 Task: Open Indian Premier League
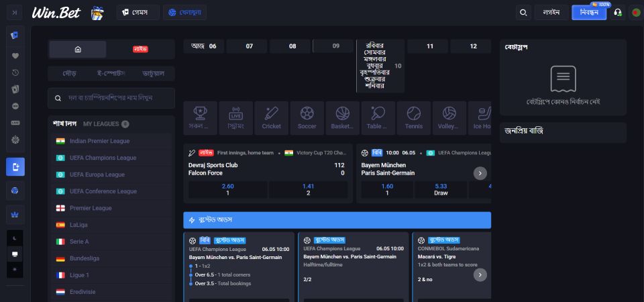pos(111,141)
